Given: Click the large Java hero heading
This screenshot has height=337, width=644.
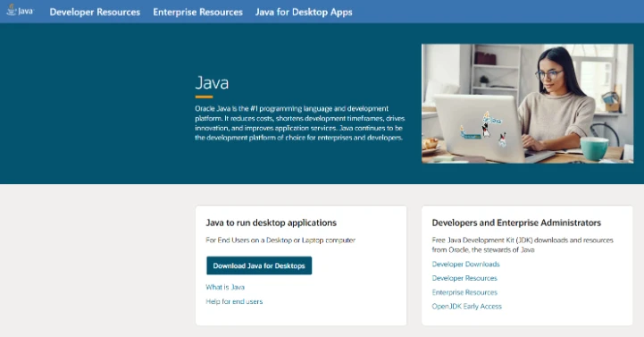Looking at the screenshot, I should click(212, 83).
